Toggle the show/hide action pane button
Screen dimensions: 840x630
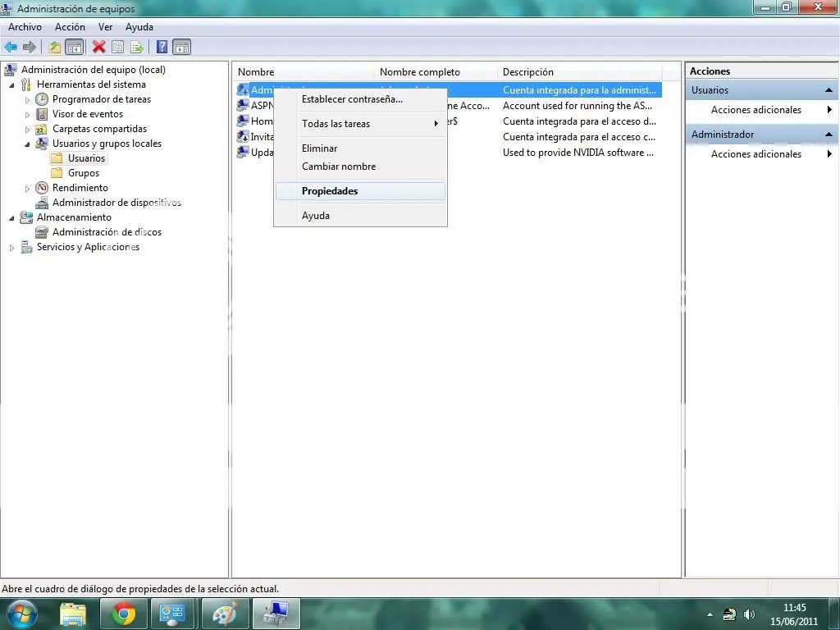click(x=181, y=48)
